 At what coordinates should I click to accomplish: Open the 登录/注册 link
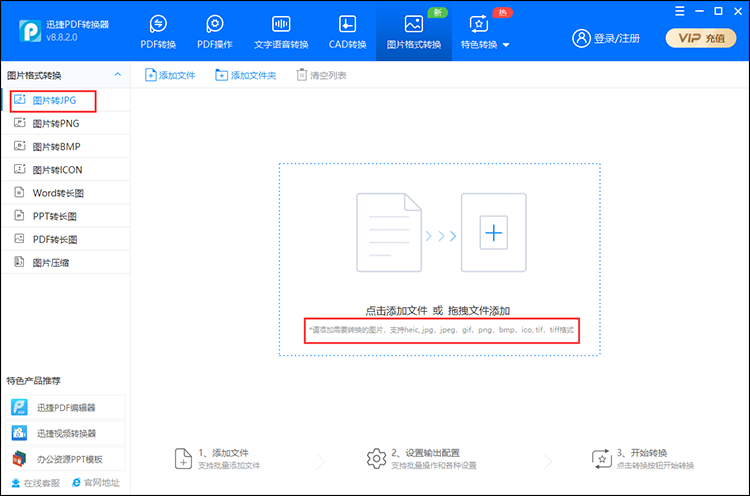617,38
